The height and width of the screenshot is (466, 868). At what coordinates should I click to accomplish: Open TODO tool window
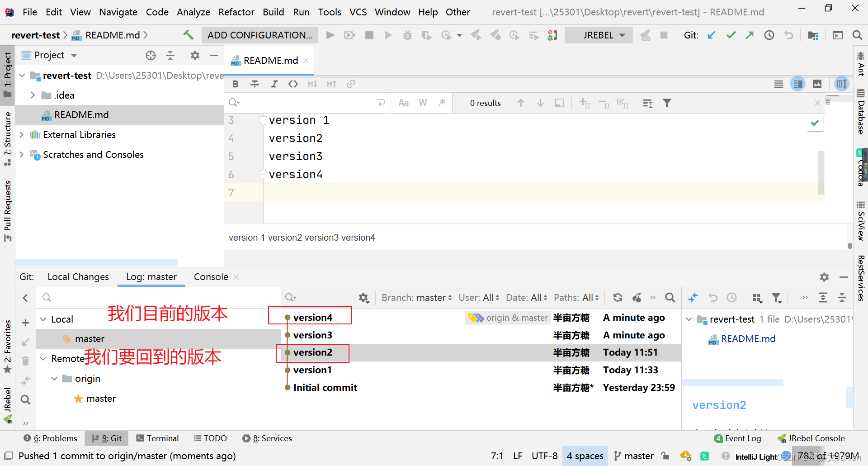click(210, 438)
